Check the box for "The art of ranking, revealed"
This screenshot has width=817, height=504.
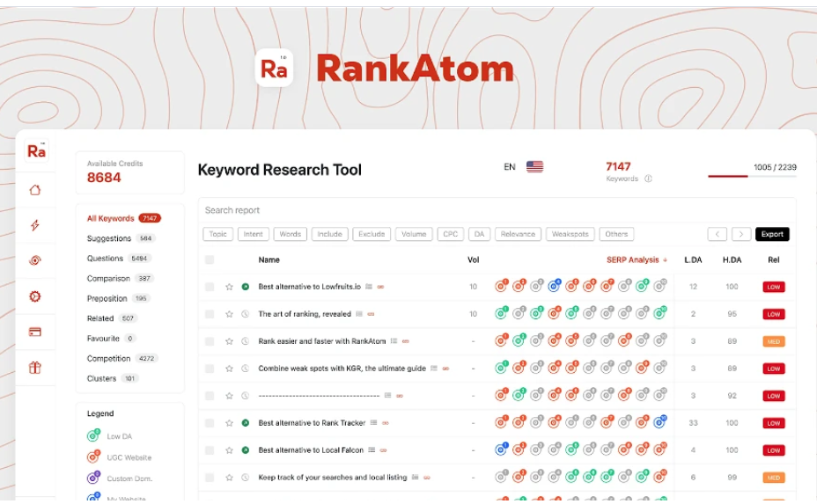pyautogui.click(x=210, y=314)
